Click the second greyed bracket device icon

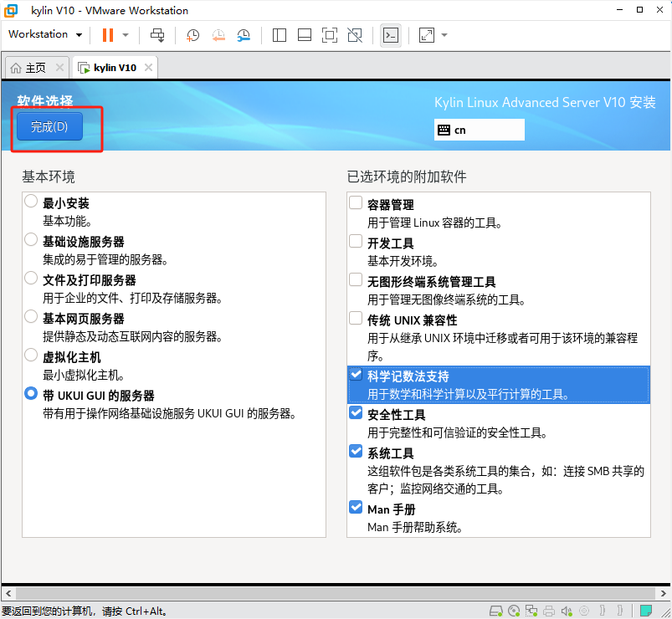(x=620, y=611)
